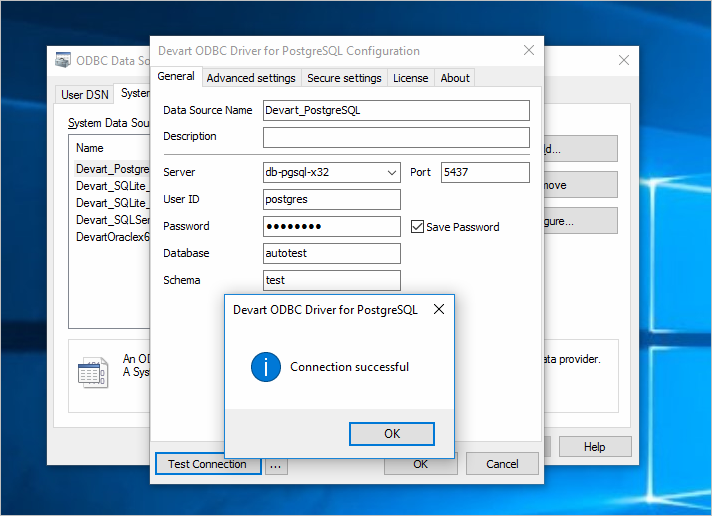Expand the Server dropdown list
This screenshot has height=516, width=712.
391,173
